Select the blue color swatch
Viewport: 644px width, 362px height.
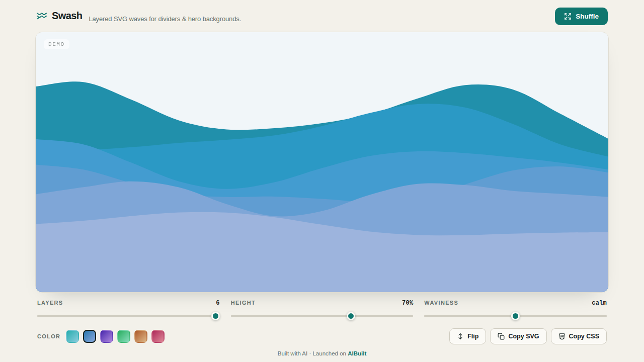(x=90, y=336)
